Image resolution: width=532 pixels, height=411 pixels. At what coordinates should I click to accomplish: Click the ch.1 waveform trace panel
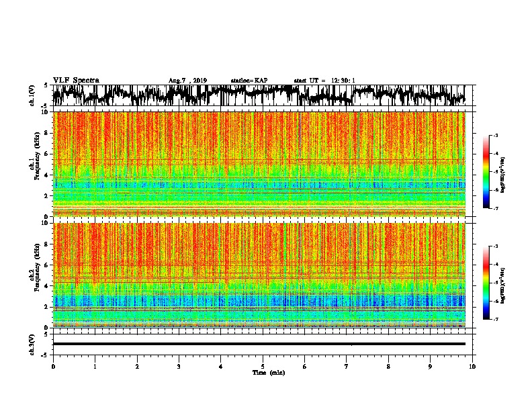coord(262,95)
